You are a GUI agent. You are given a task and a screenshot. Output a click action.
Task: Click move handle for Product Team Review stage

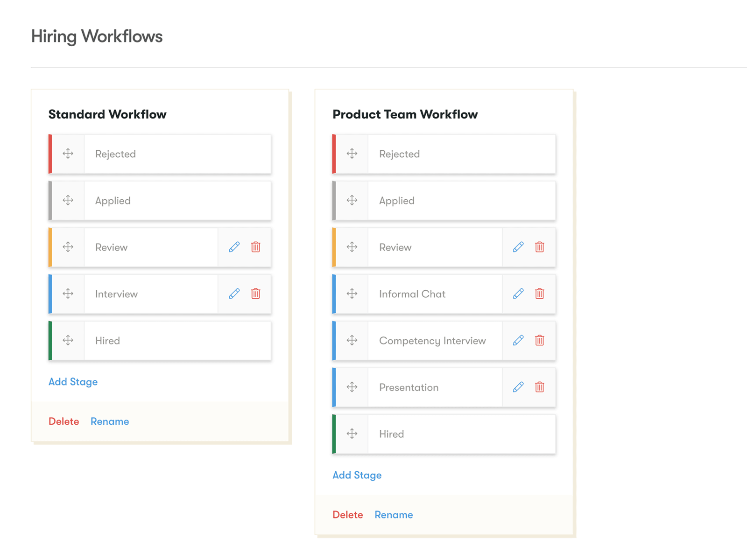pos(352,247)
